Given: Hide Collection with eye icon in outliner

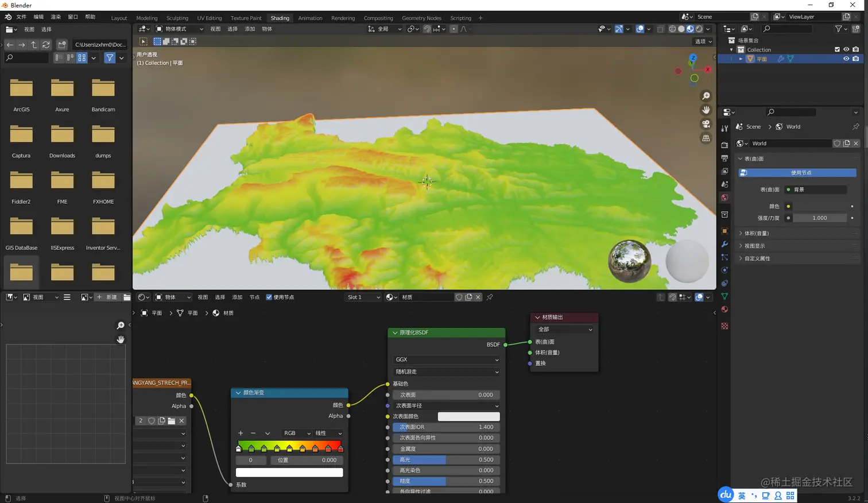Looking at the screenshot, I should click(x=846, y=49).
